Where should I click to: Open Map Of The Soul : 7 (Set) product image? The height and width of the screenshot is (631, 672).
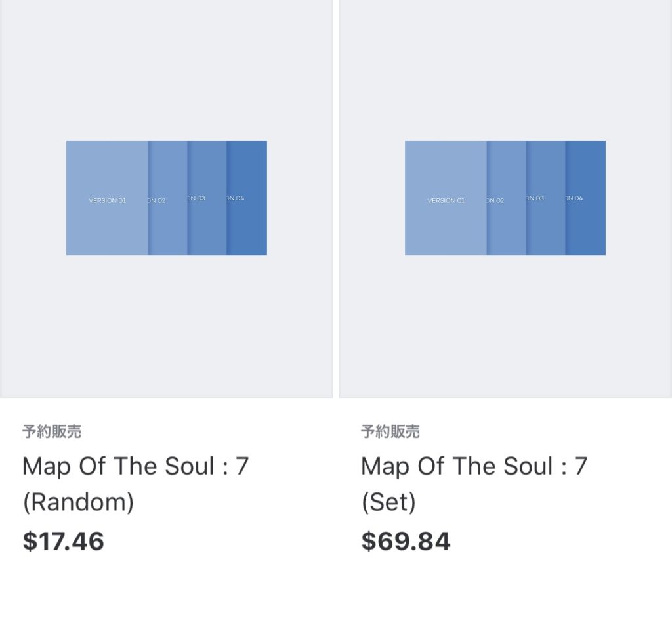(505, 198)
